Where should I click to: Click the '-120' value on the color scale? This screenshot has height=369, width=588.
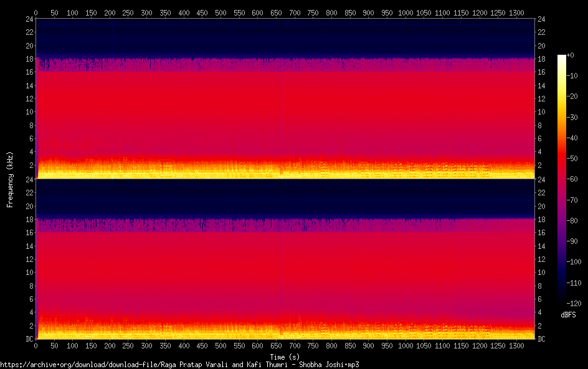point(574,304)
